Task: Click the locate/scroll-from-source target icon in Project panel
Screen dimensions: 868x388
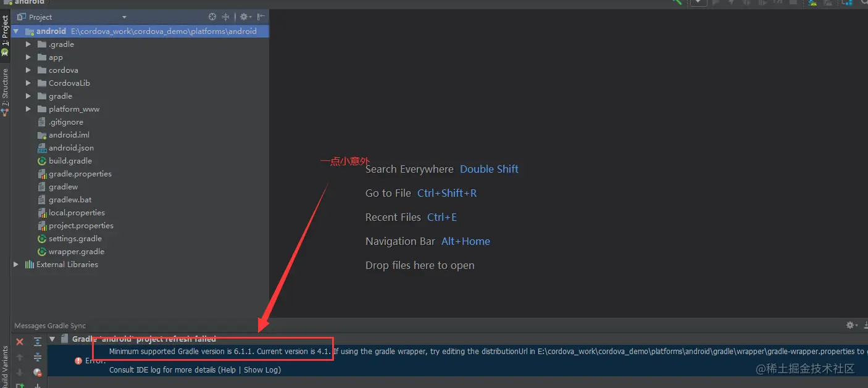Action: click(212, 17)
